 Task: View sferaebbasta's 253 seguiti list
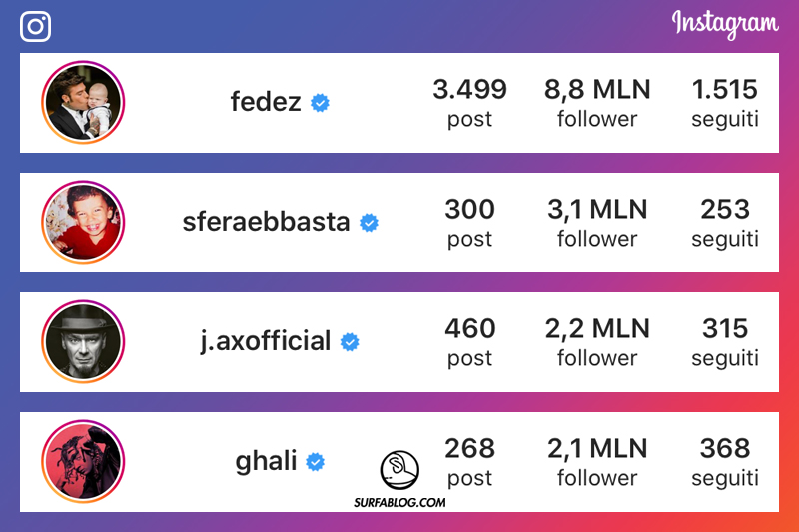point(725,222)
